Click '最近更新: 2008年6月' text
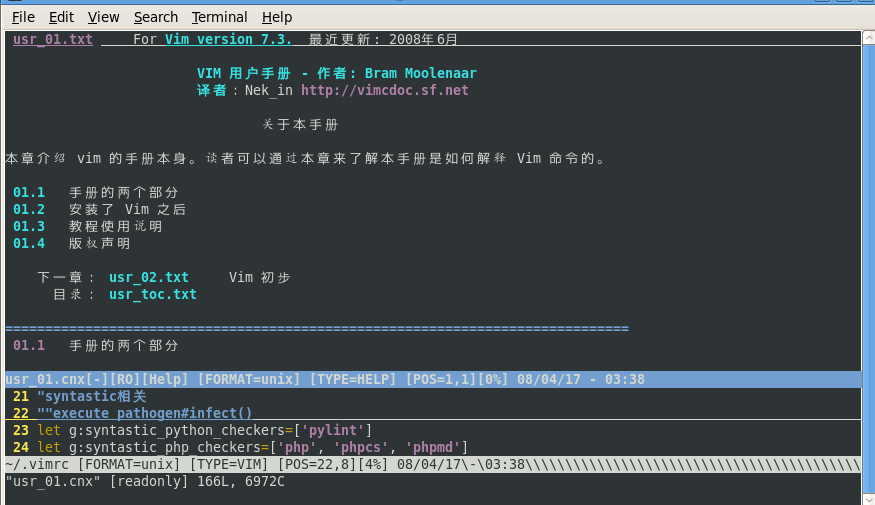The height and width of the screenshot is (505, 875). pyautogui.click(x=383, y=39)
